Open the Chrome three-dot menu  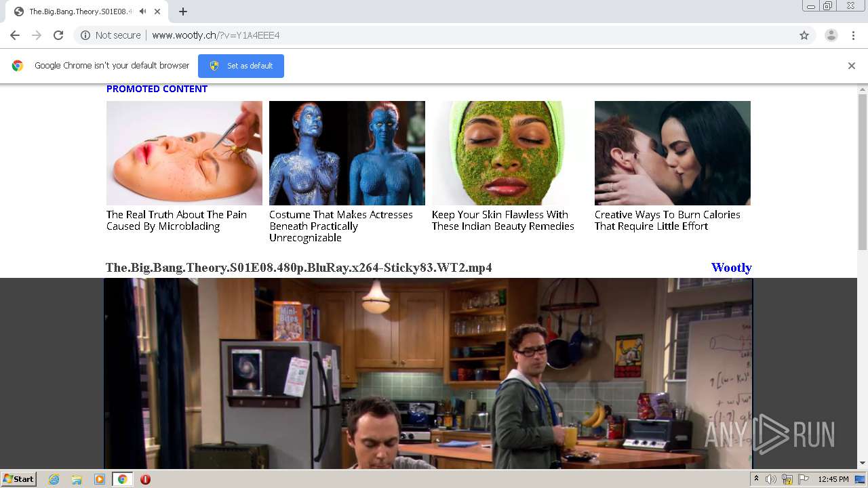(853, 35)
